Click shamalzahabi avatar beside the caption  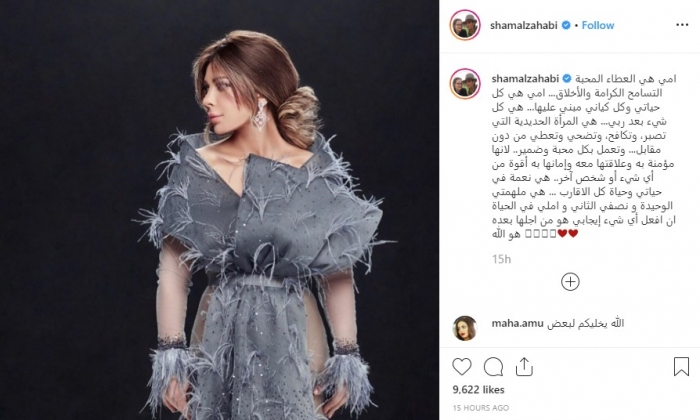pos(465,83)
